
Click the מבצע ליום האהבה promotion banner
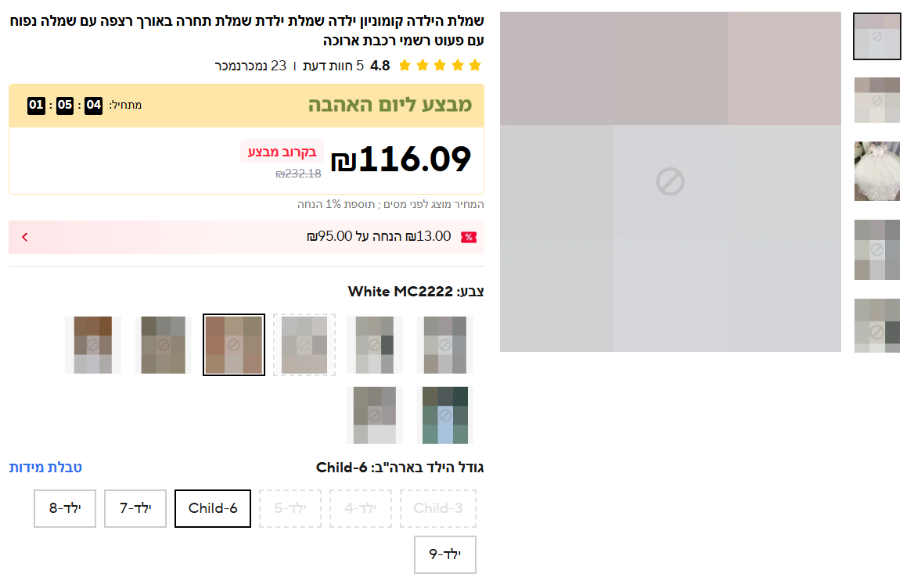coord(246,106)
